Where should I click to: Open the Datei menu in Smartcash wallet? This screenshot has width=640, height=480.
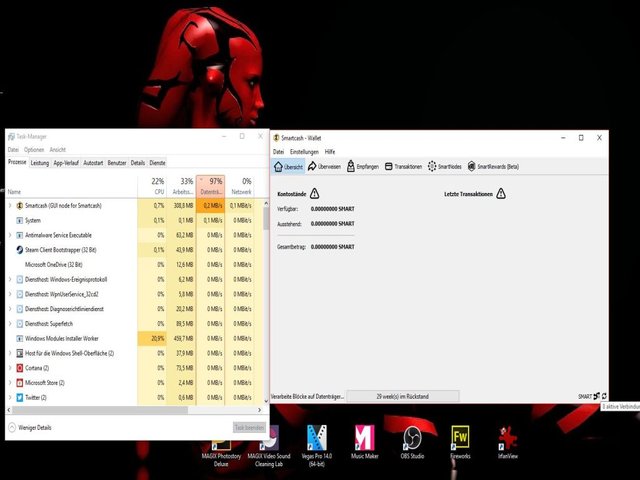[278, 152]
